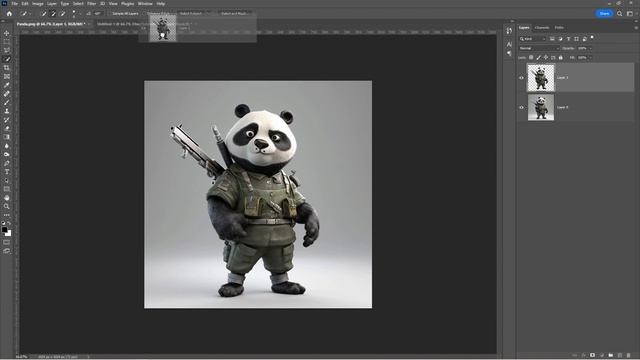This screenshot has width=640, height=360.
Task: Select the Spot Healing Brush tool
Action: (7, 94)
